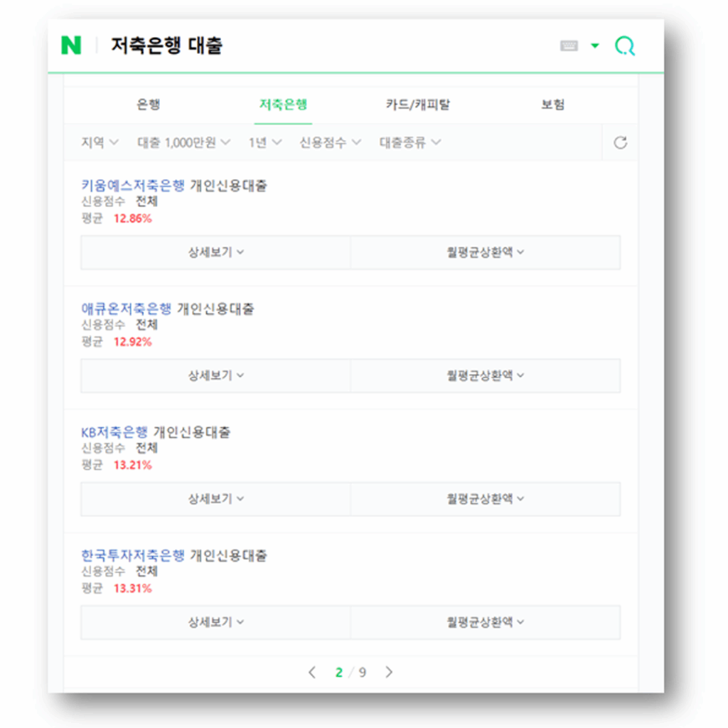The image size is (728, 728).
Task: Open the 1년 period dropdown
Action: pos(262,142)
